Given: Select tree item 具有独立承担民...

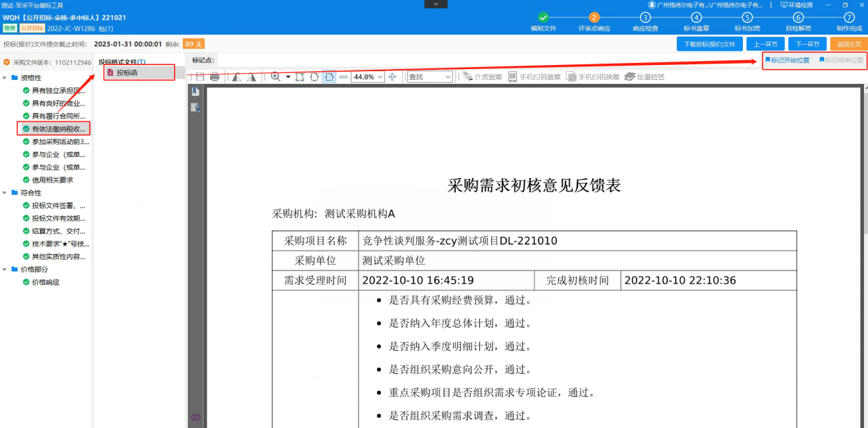Looking at the screenshot, I should click(55, 91).
